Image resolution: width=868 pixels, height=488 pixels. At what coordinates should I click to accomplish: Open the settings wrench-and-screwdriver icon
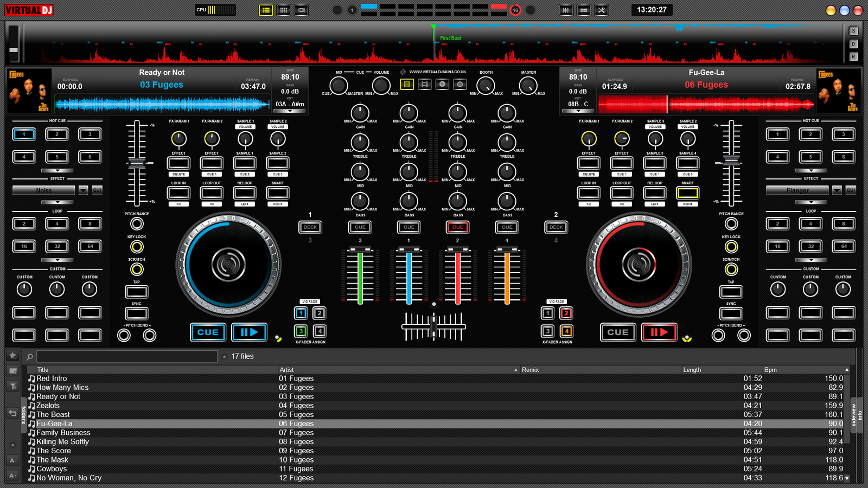point(601,10)
